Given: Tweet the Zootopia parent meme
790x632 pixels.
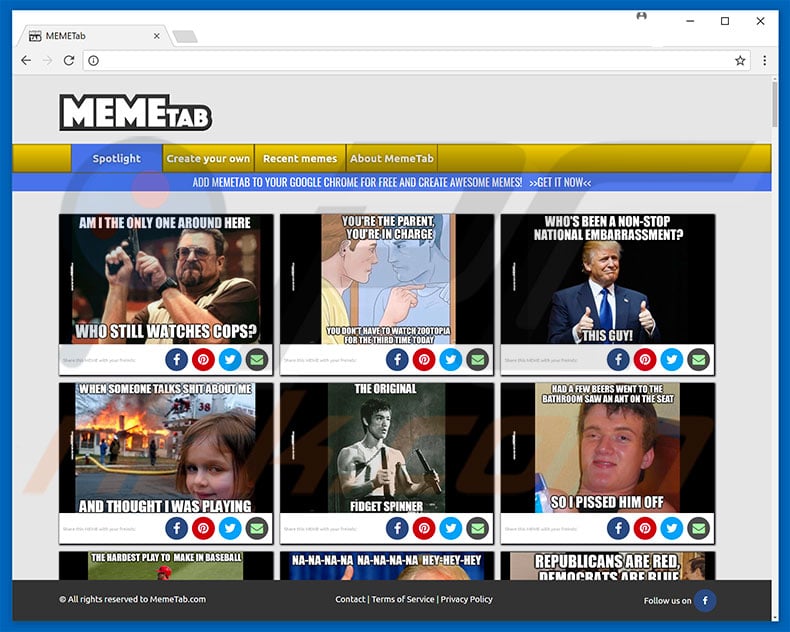Looking at the screenshot, I should pyautogui.click(x=451, y=360).
